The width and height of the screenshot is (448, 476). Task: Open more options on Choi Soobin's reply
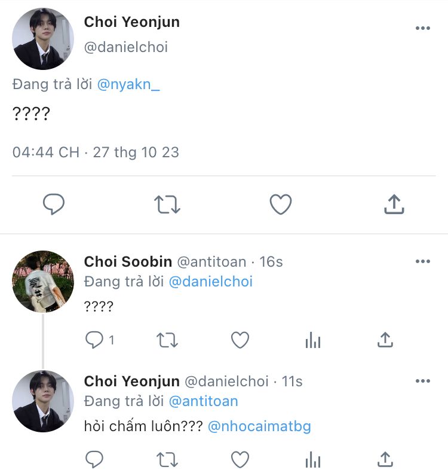pos(422,261)
